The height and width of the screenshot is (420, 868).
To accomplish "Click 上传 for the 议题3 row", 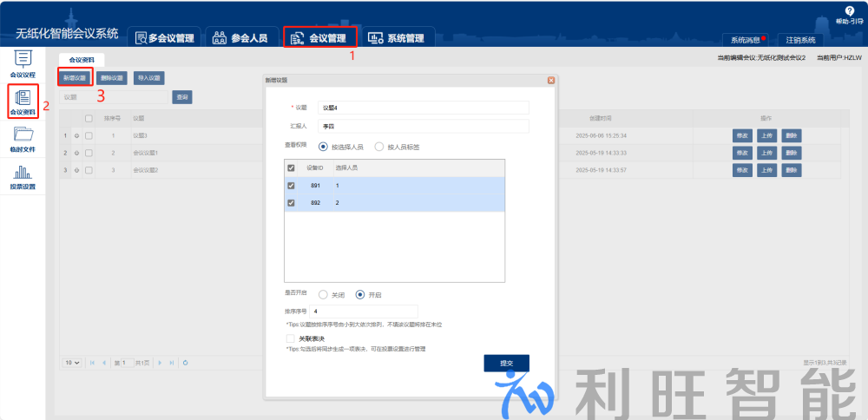I will click(x=766, y=135).
